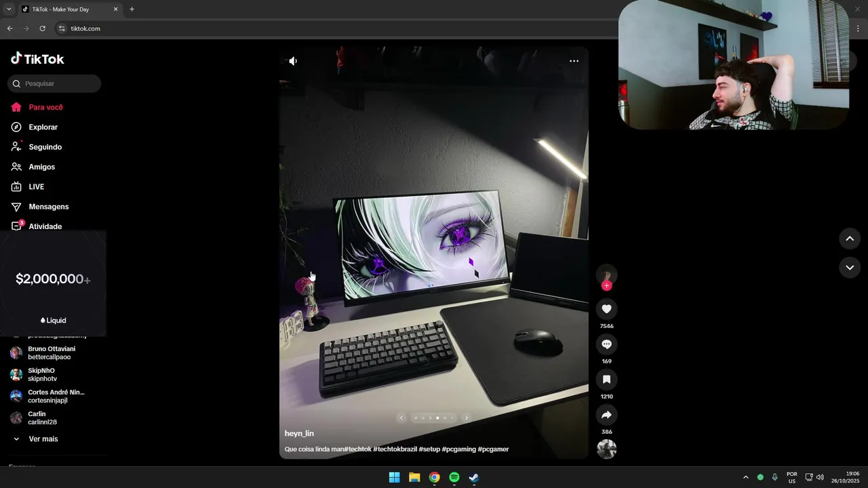Click the microphone tray icon
Viewport: 868px width, 488px height.
point(774,477)
